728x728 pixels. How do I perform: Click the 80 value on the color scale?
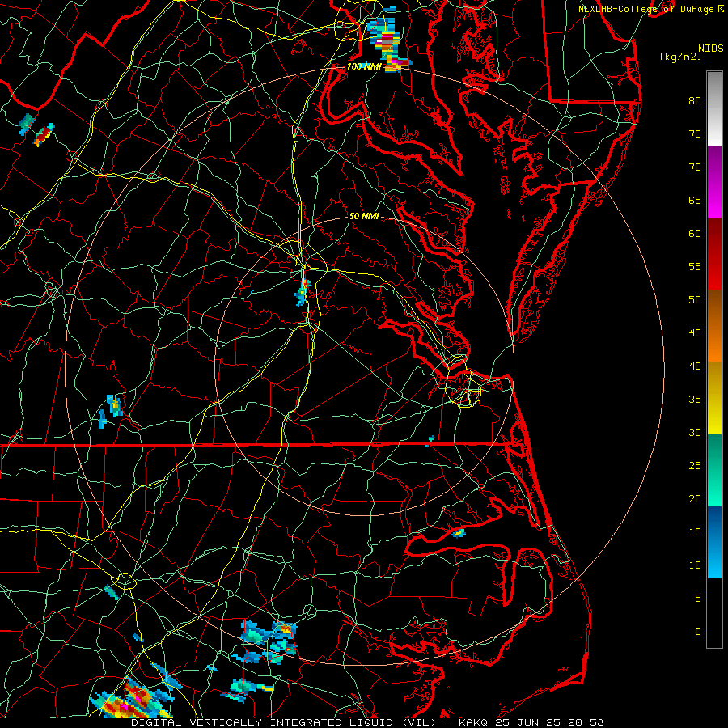pyautogui.click(x=695, y=101)
